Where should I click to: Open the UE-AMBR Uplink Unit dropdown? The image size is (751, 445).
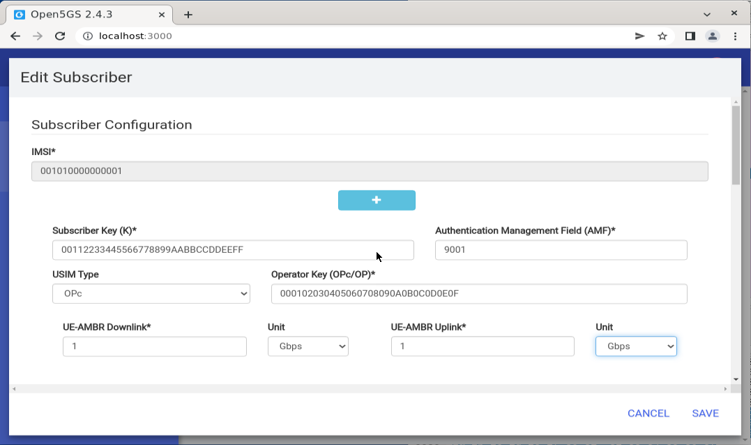pyautogui.click(x=636, y=346)
